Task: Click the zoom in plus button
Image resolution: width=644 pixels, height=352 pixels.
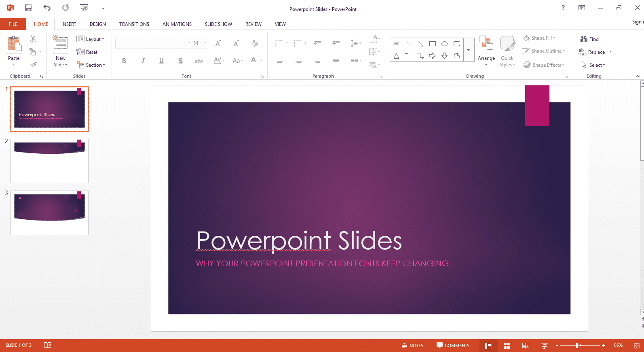Action: pyautogui.click(x=604, y=346)
